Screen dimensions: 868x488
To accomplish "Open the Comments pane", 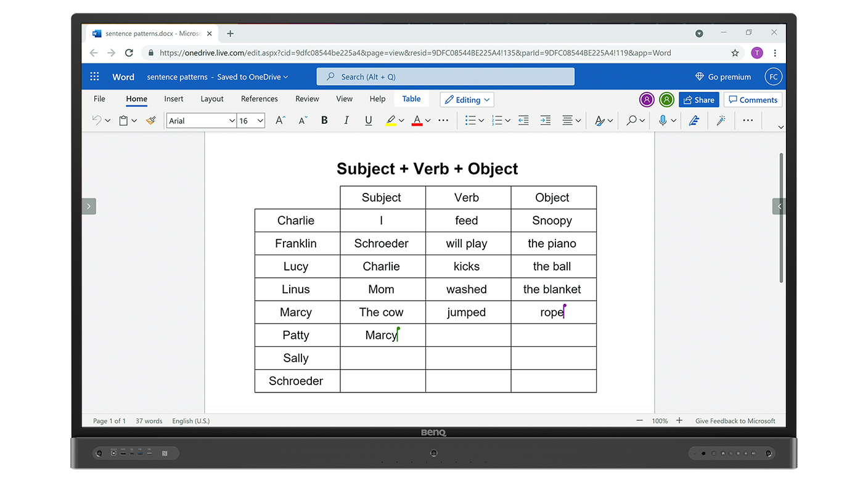I will (753, 99).
